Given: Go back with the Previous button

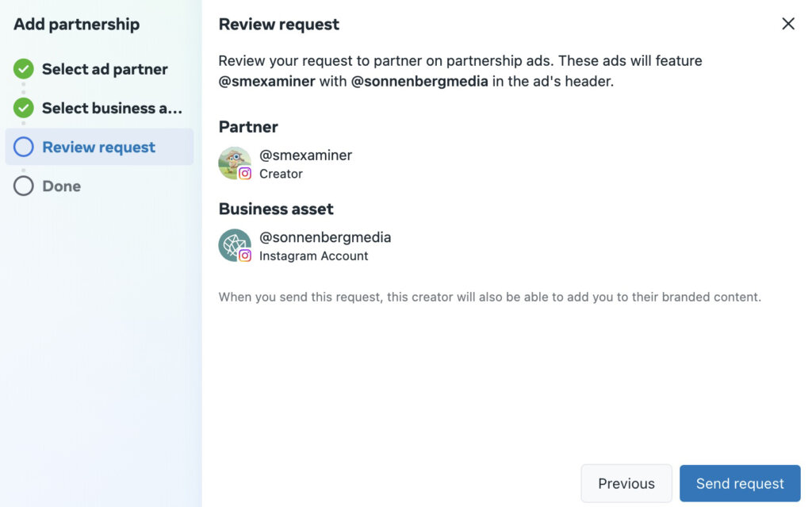Looking at the screenshot, I should pos(626,483).
